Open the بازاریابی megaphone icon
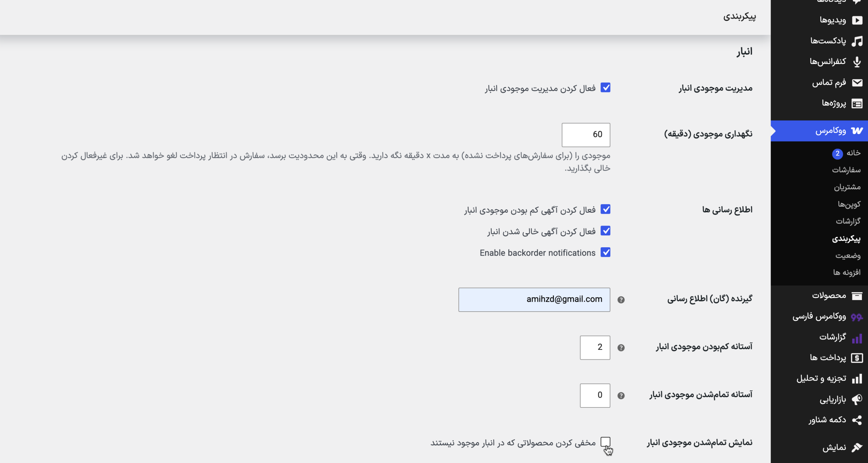Viewport: 868px width, 463px height. pyautogui.click(x=857, y=399)
